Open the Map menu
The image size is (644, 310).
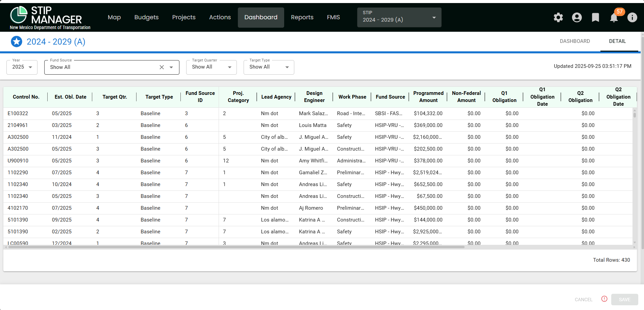pyautogui.click(x=114, y=17)
